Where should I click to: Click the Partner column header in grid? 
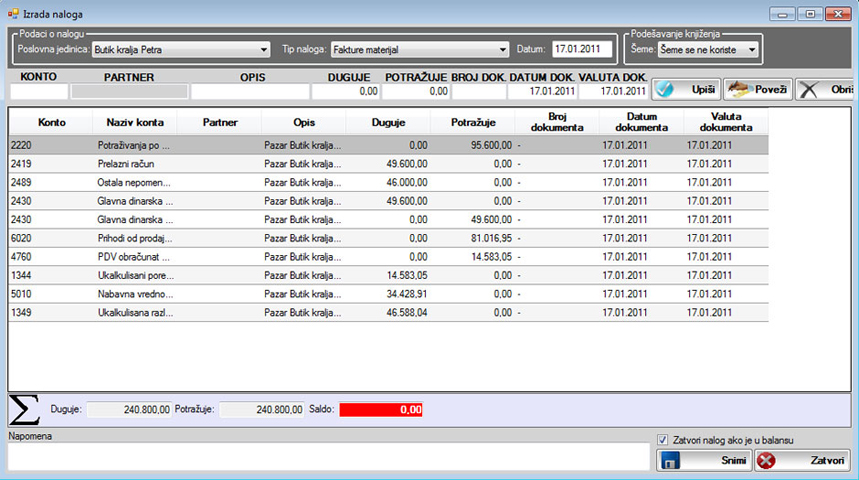[220, 122]
